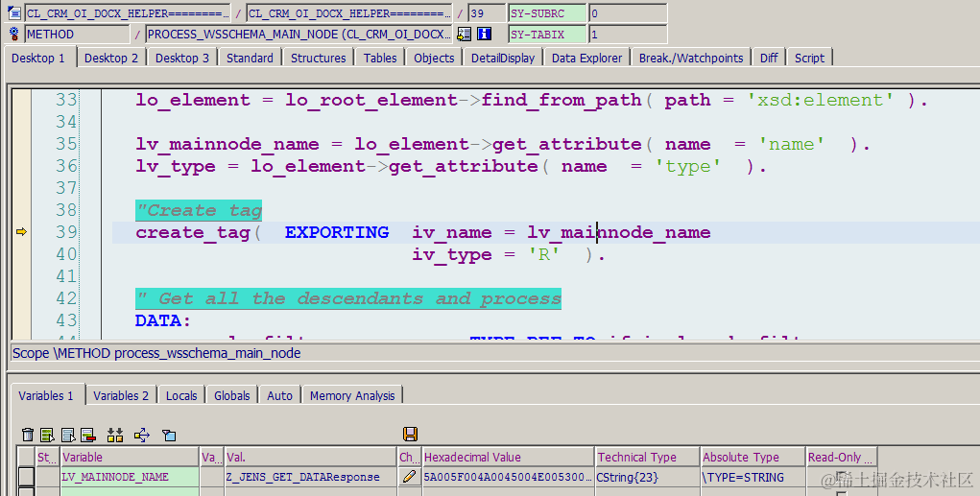Click the Technical Type column header
This screenshot has width=980, height=496.
[x=647, y=458]
